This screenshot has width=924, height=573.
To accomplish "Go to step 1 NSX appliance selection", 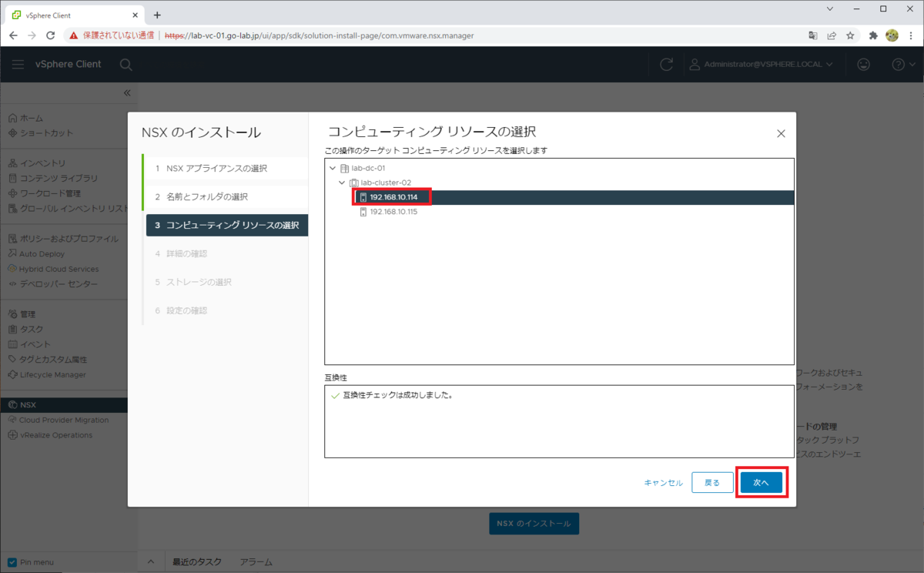I will pos(225,168).
